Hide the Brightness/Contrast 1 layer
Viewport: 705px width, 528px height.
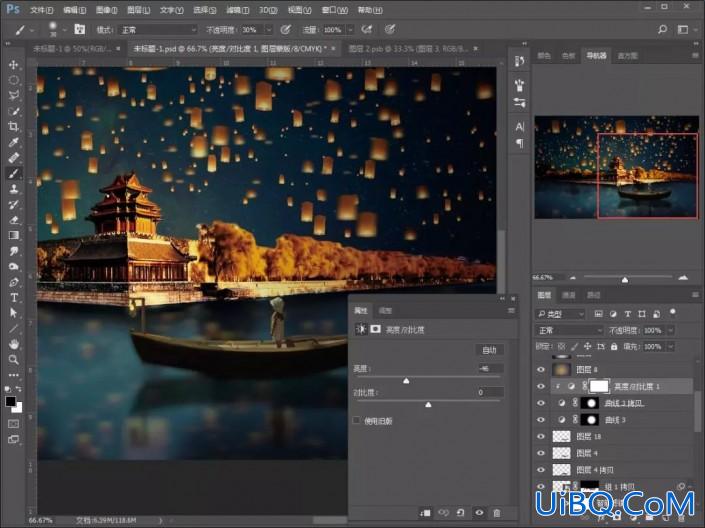tap(541, 386)
